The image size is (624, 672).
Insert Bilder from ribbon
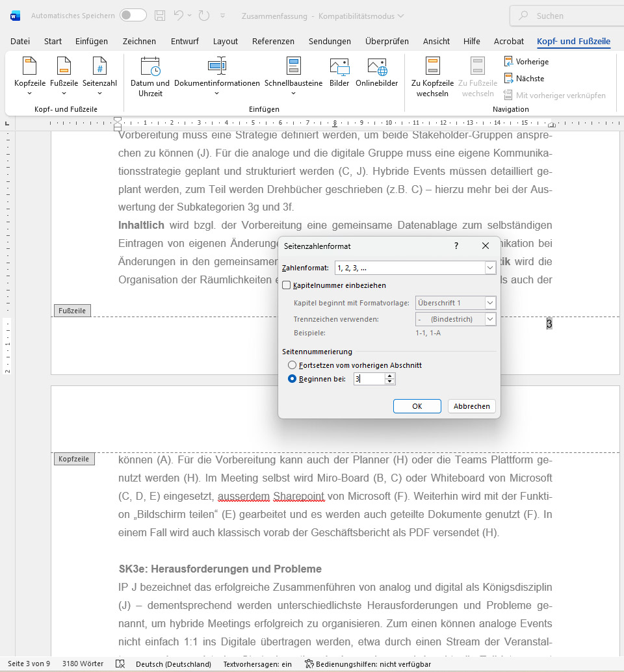(x=339, y=73)
